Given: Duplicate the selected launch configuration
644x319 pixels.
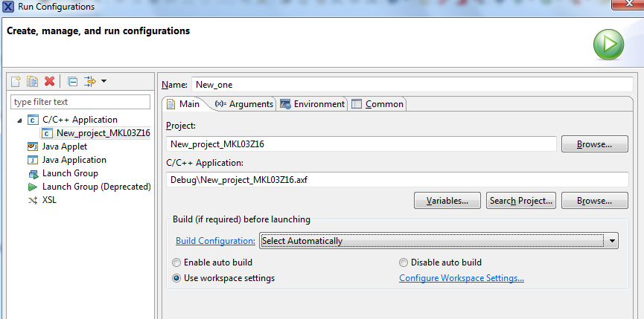Looking at the screenshot, I should [x=32, y=81].
